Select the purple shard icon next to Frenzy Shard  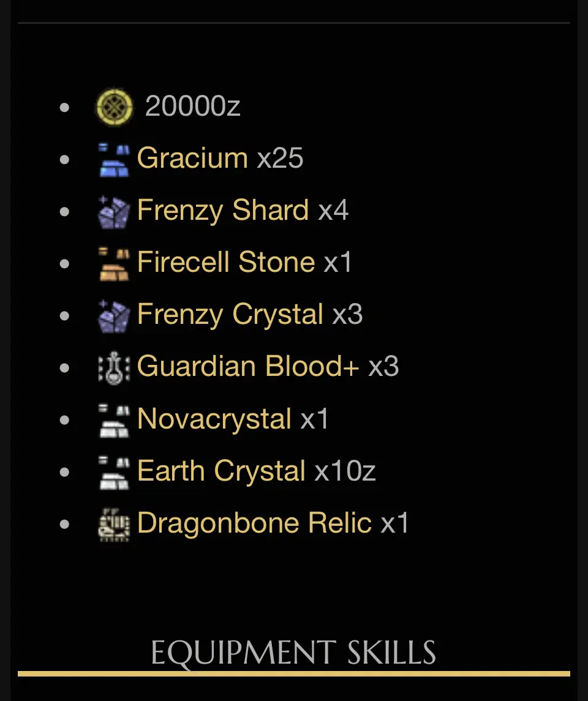[114, 212]
